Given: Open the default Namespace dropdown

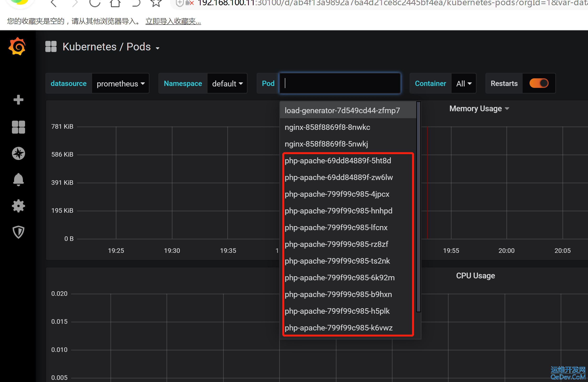Looking at the screenshot, I should point(227,84).
